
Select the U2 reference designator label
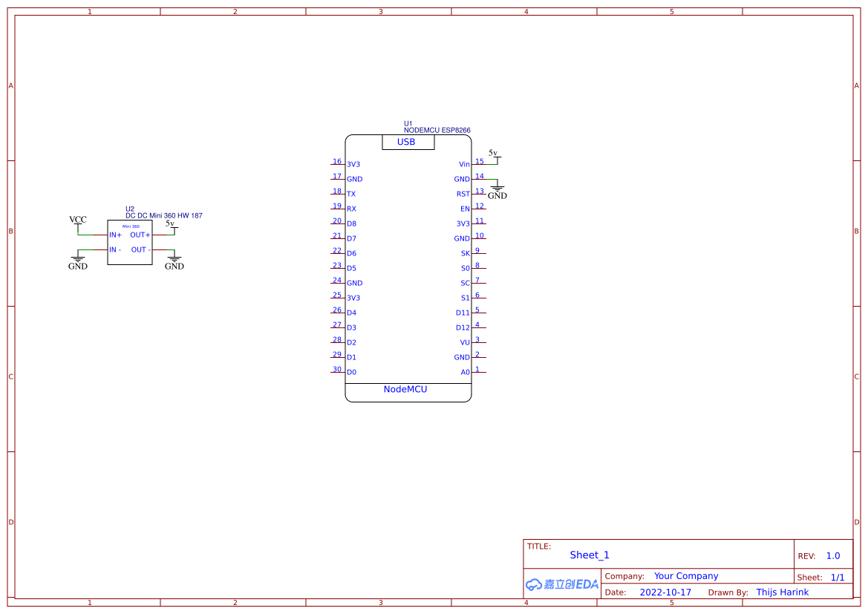pos(130,208)
